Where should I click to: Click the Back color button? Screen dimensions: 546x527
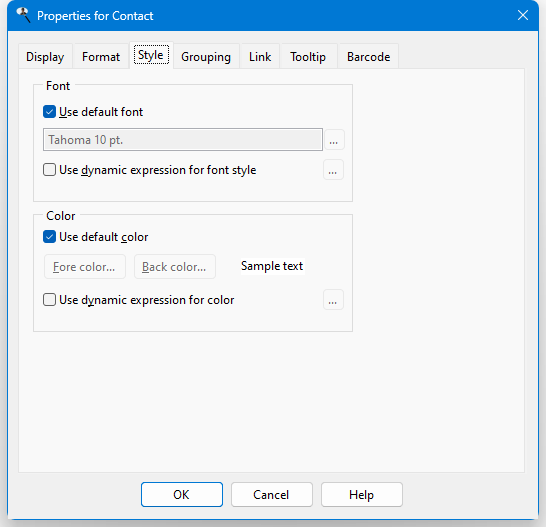(x=175, y=267)
